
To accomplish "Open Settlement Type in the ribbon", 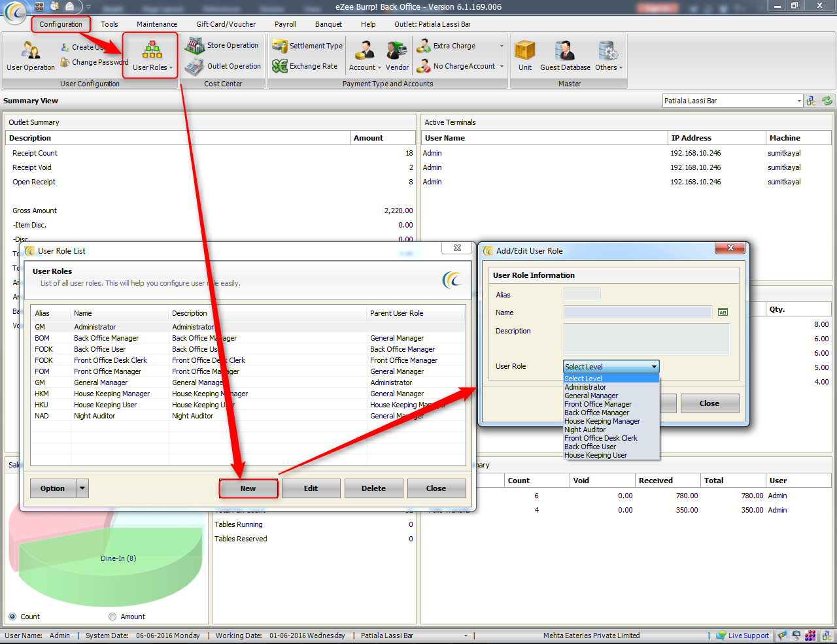I will (307, 46).
